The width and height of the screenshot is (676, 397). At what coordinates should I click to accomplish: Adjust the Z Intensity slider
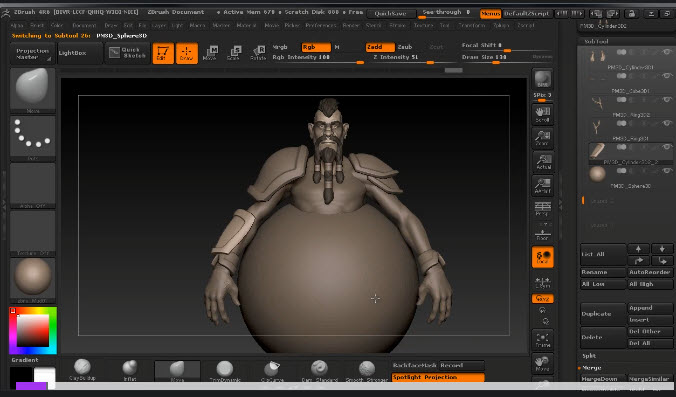tap(409, 58)
